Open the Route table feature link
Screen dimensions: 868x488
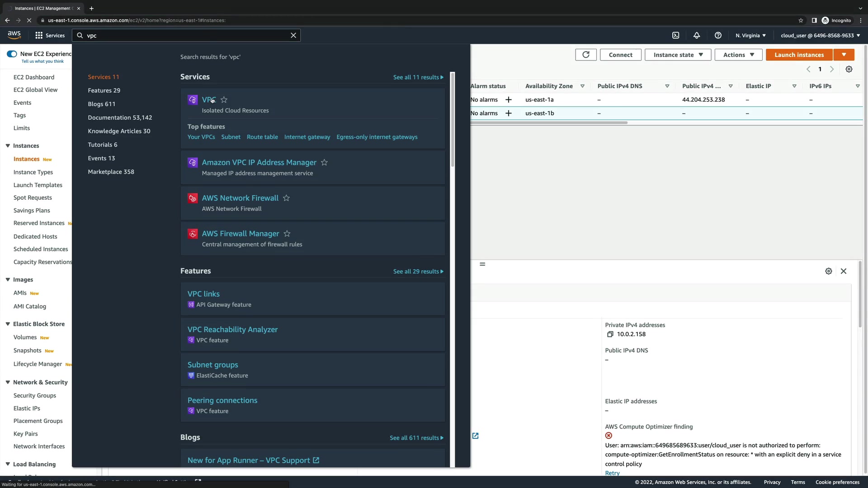[262, 137]
